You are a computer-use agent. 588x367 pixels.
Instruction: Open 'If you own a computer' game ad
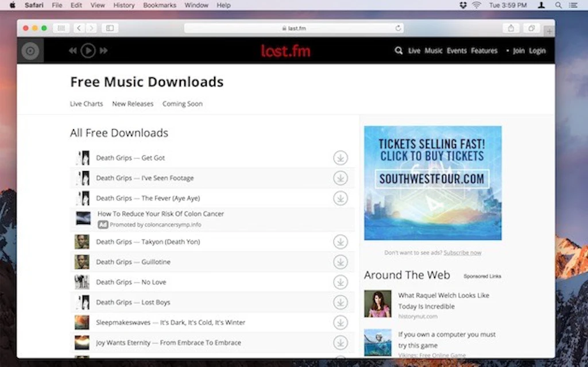[447, 340]
